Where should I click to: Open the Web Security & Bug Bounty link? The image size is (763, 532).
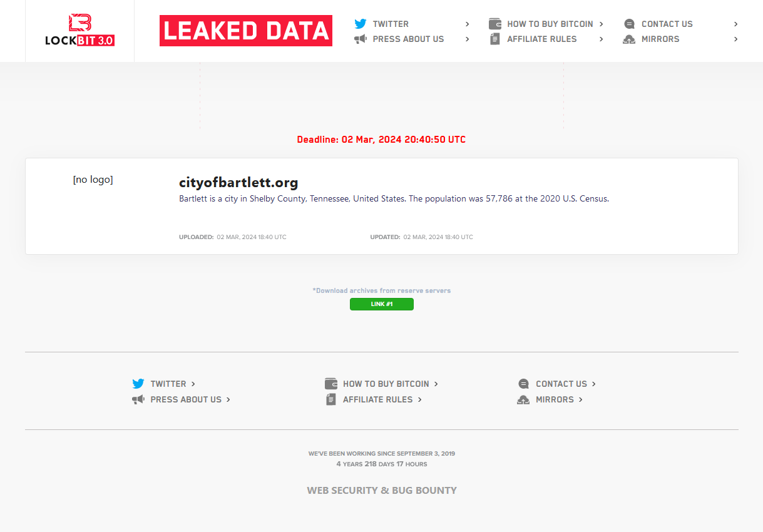[x=382, y=490]
